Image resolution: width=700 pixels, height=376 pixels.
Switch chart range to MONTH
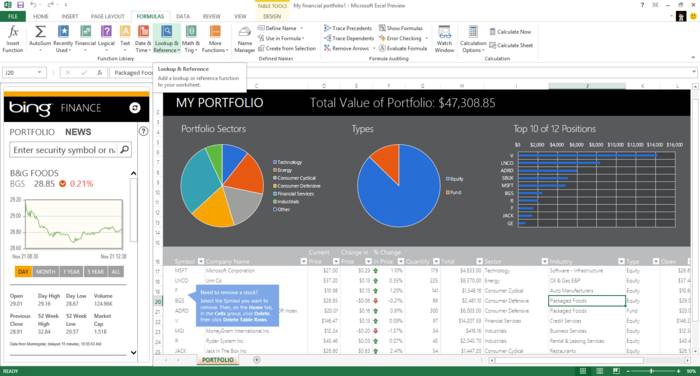tap(46, 272)
